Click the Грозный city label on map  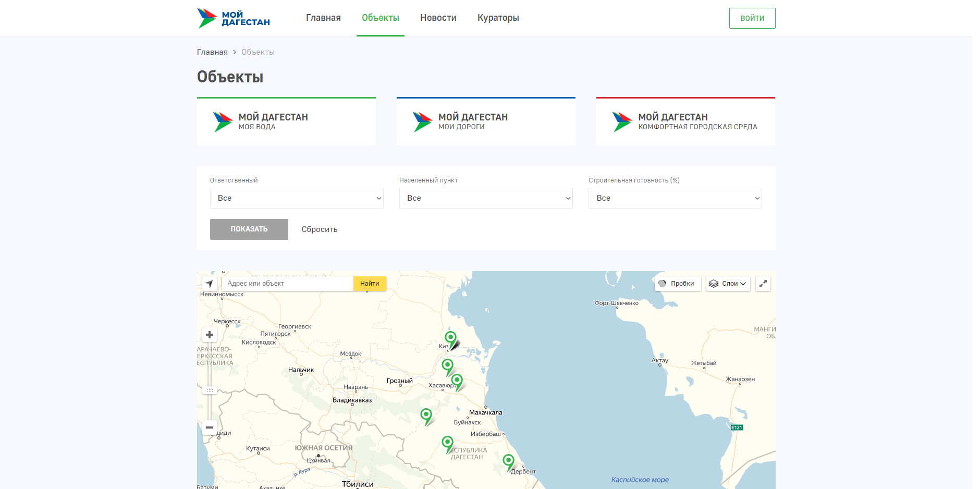(400, 381)
